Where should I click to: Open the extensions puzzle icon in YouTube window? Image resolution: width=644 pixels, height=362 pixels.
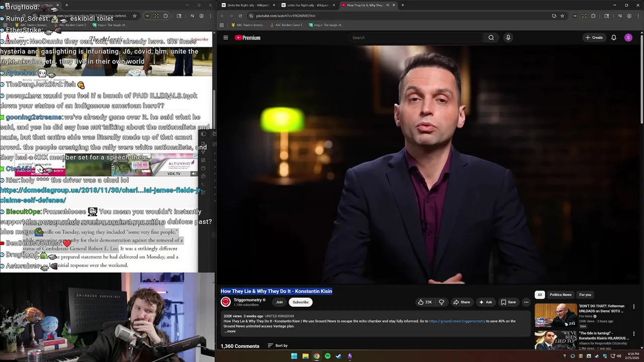coord(593,16)
